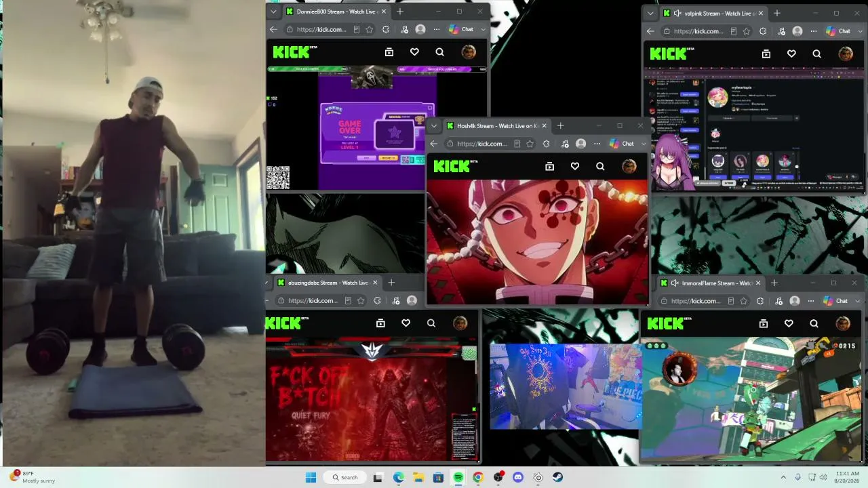Unmute the ImmoralFlame Stream tab
This screenshot has height=488, width=868.
(675, 283)
